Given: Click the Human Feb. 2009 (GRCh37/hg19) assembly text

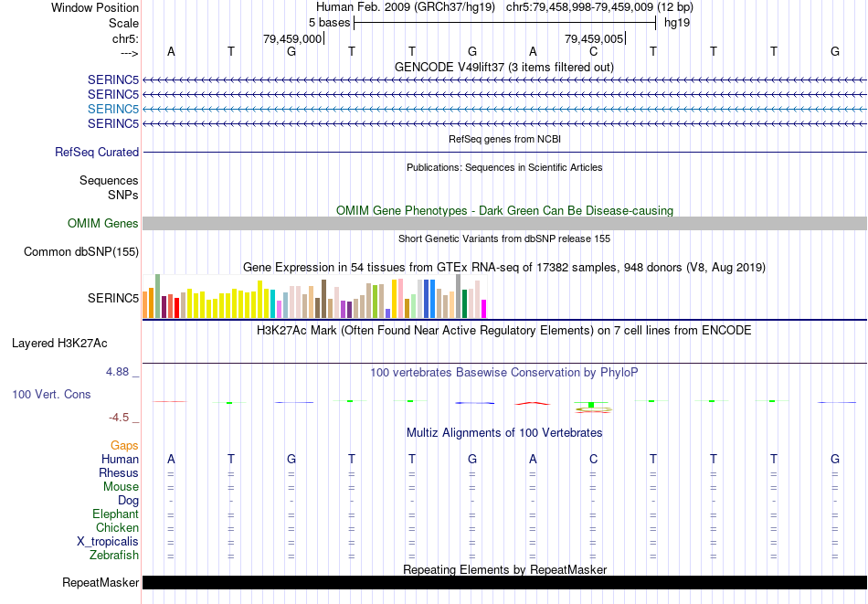Looking at the screenshot, I should coord(407,7).
